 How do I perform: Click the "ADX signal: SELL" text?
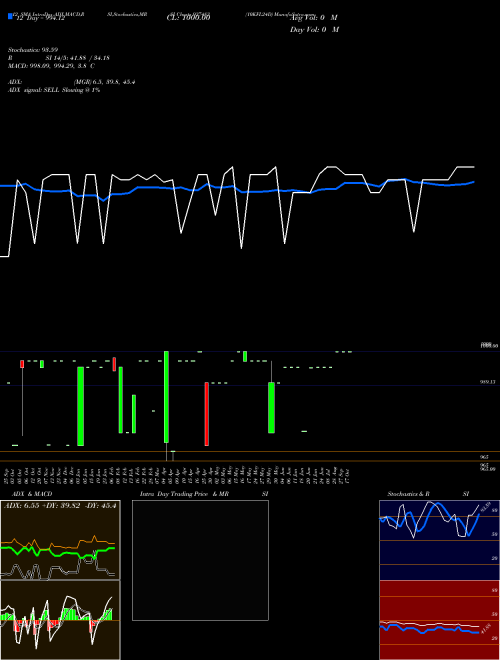pyautogui.click(x=54, y=90)
